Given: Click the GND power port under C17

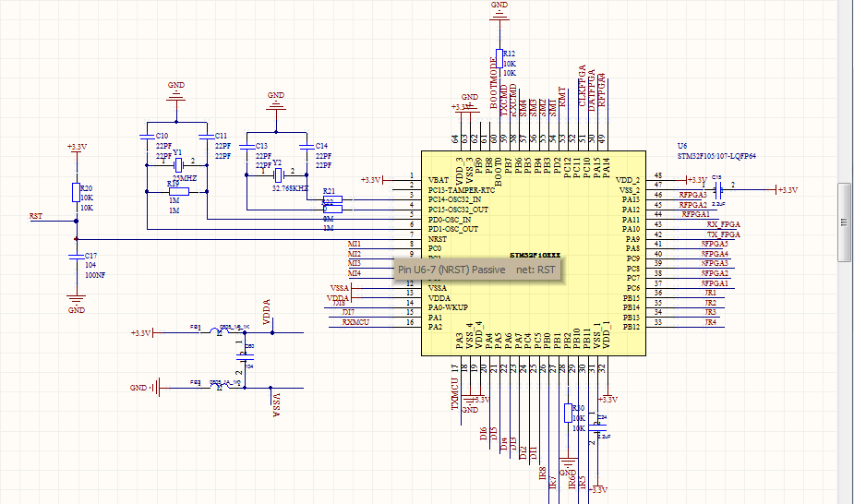Looking at the screenshot, I should [x=76, y=300].
